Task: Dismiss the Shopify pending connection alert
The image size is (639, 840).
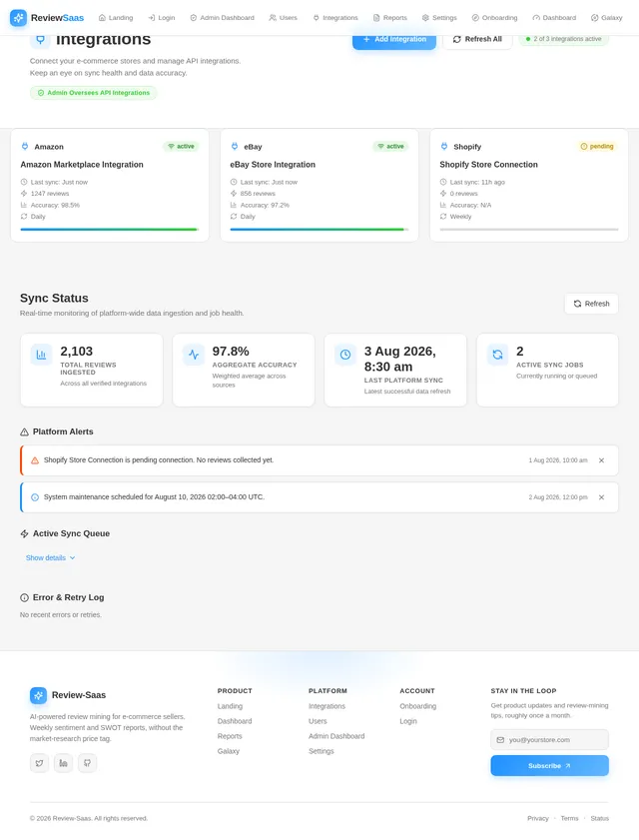Action: tap(601, 460)
